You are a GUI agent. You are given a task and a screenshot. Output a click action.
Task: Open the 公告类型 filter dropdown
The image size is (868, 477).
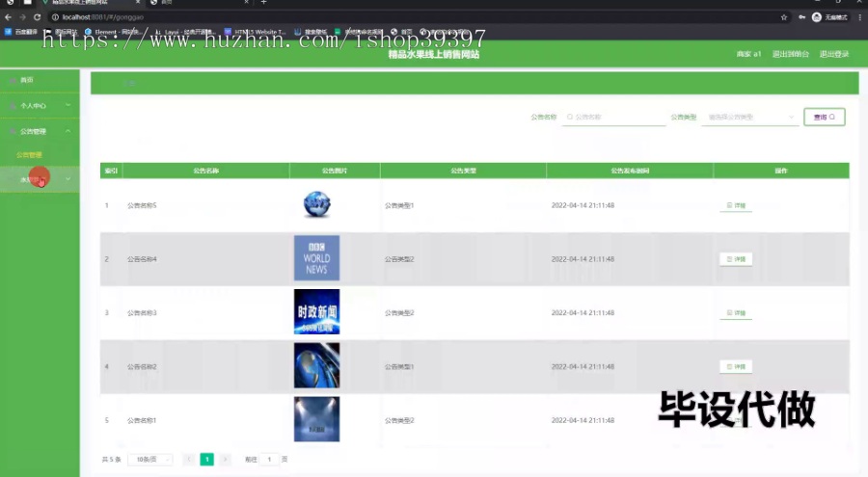(x=750, y=117)
